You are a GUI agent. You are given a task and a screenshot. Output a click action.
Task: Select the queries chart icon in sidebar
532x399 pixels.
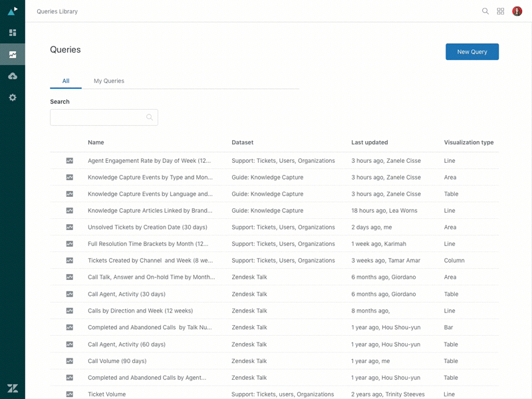click(13, 55)
